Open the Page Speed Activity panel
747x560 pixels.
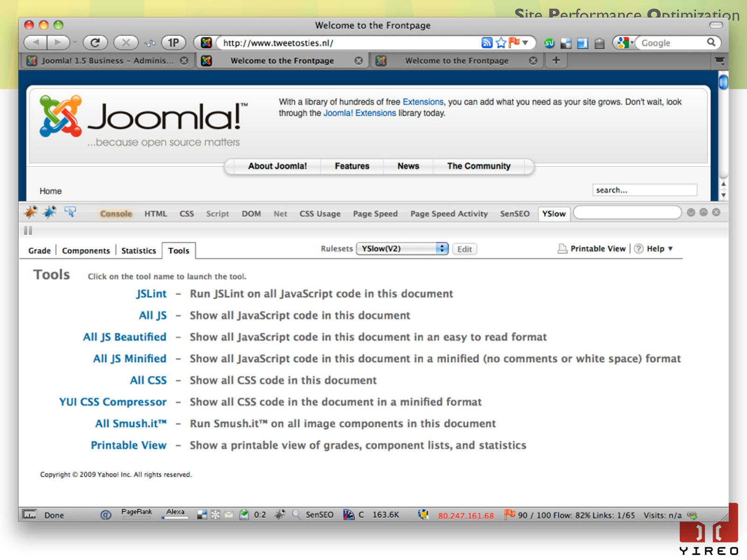pos(449,214)
